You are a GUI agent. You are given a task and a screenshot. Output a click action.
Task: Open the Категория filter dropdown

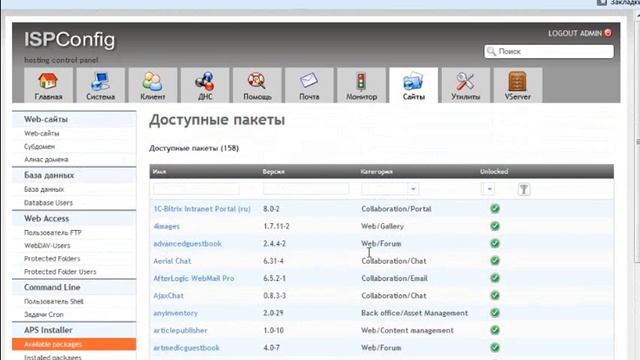pyautogui.click(x=390, y=189)
